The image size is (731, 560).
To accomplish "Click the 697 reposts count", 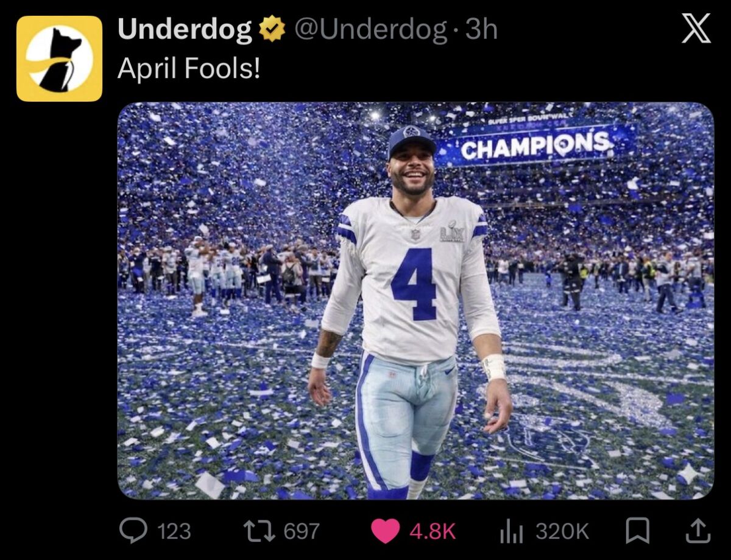I will pos(302,531).
